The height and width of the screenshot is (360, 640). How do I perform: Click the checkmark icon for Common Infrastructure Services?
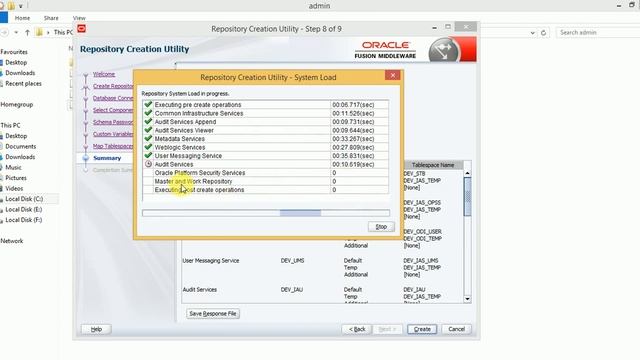coord(148,113)
